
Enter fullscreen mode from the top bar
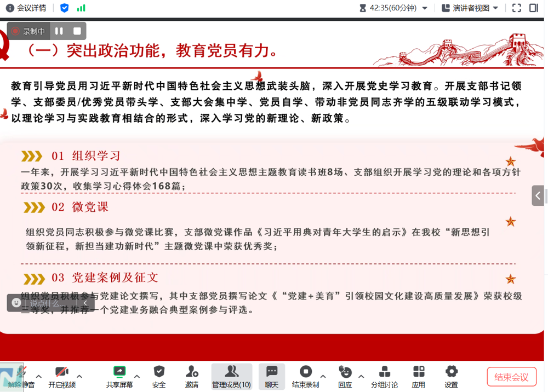click(516, 8)
